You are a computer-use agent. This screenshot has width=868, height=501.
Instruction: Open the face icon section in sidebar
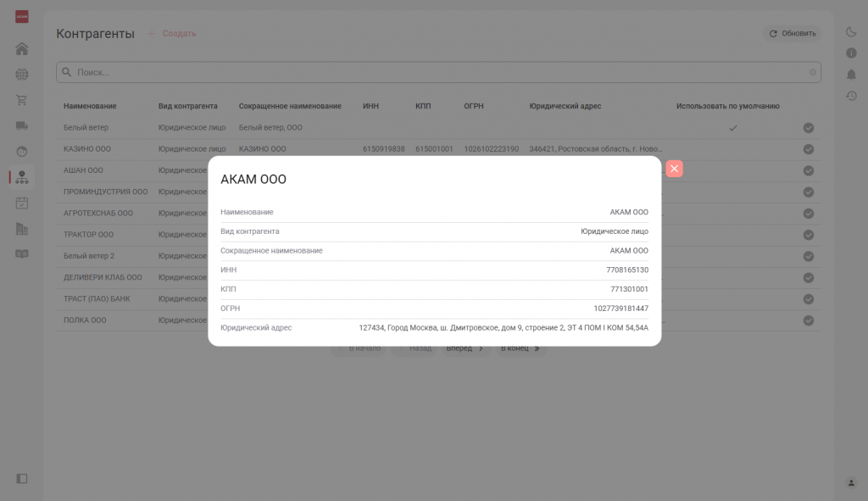(x=21, y=151)
